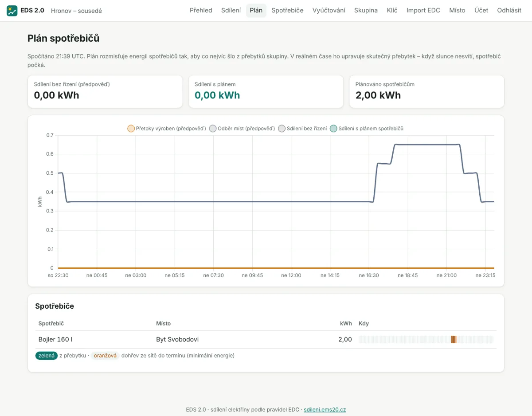
Task: Click the orange schedule bars for Bojler 160 l
Action: [454, 340]
